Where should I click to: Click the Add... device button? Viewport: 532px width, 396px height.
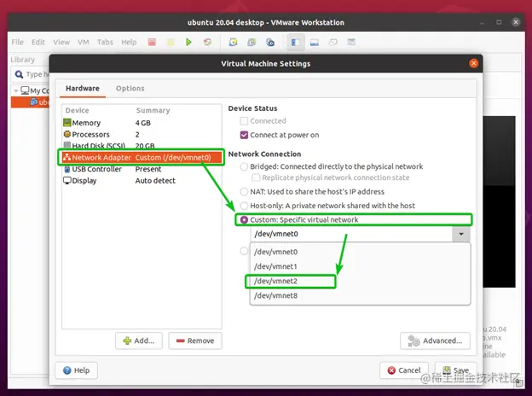139,341
